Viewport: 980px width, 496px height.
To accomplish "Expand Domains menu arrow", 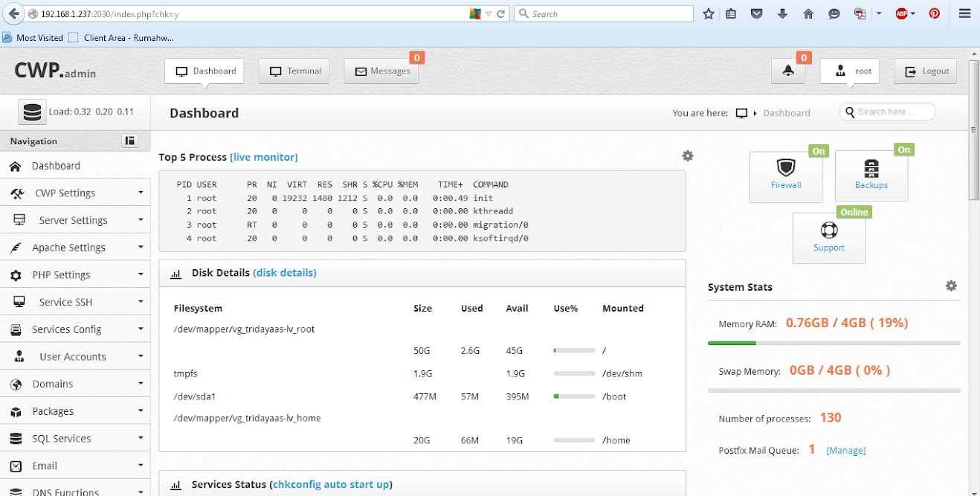I will click(x=141, y=384).
